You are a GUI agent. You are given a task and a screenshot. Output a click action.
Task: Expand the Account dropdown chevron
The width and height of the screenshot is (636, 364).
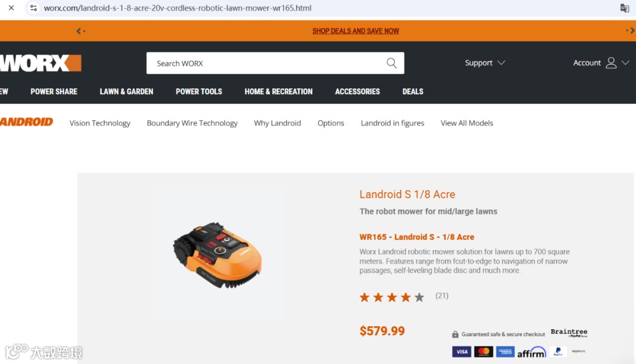[625, 63]
